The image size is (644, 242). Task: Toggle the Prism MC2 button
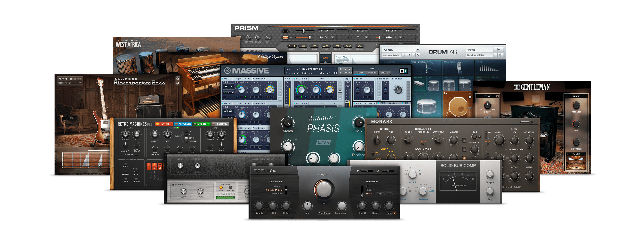pos(285,37)
